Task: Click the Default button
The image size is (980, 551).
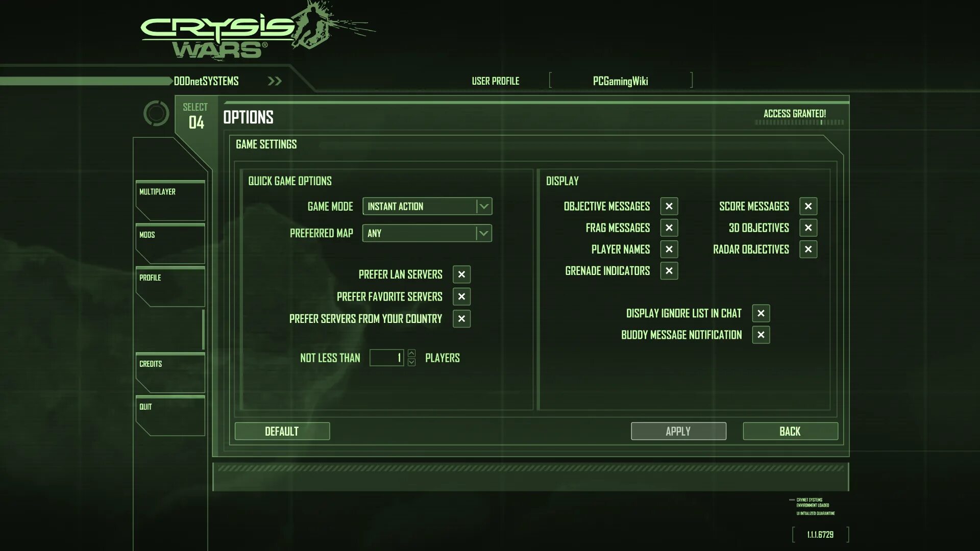Action: coord(282,431)
